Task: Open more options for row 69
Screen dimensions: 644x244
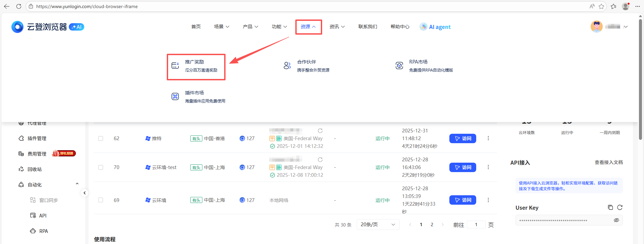Action: 488,200
